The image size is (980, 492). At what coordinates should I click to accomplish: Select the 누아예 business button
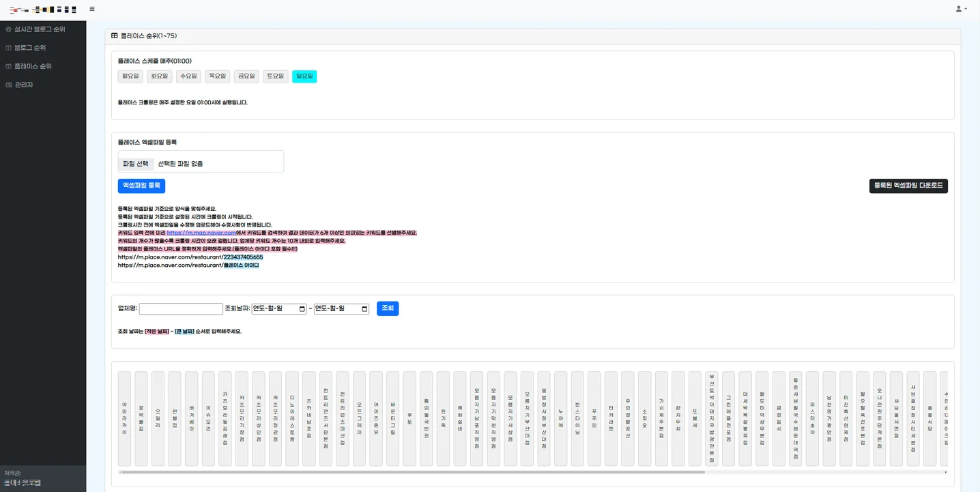pos(560,419)
